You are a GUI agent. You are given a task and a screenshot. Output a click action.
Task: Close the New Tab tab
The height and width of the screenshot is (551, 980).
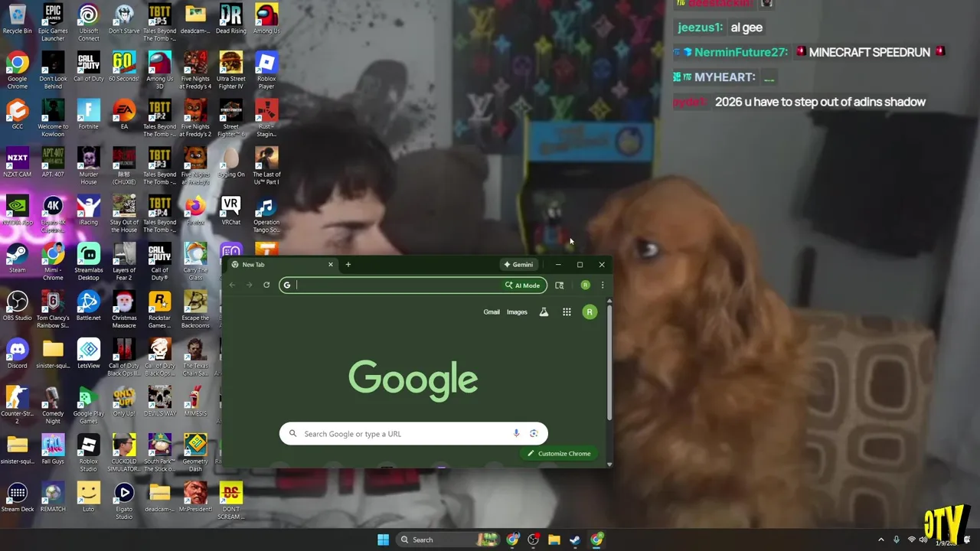click(x=331, y=265)
